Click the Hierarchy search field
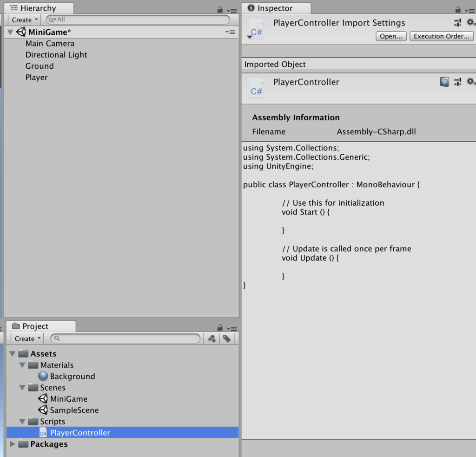 pyautogui.click(x=138, y=20)
